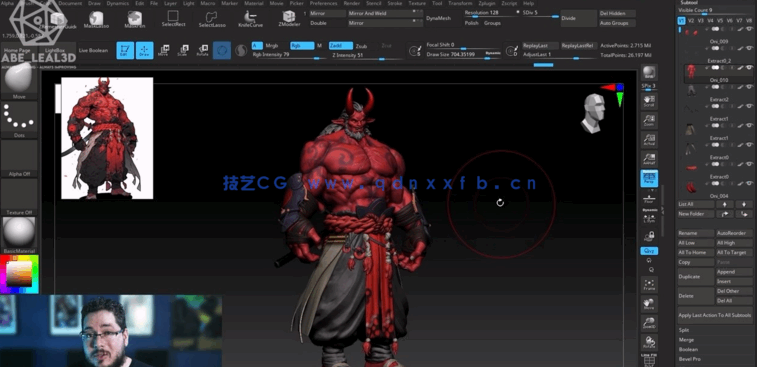Open the Transform menu

coord(460,3)
